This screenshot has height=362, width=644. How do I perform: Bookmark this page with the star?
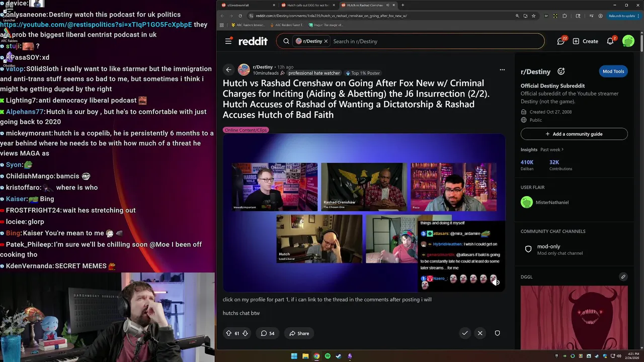click(533, 16)
